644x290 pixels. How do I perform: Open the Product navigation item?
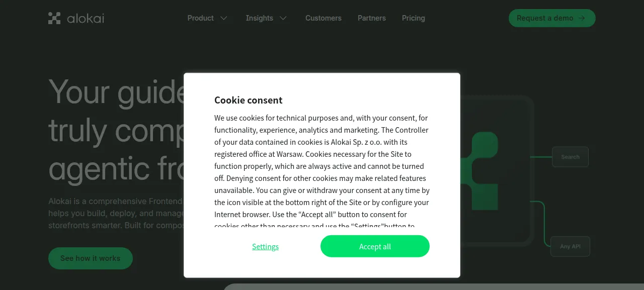(201, 18)
